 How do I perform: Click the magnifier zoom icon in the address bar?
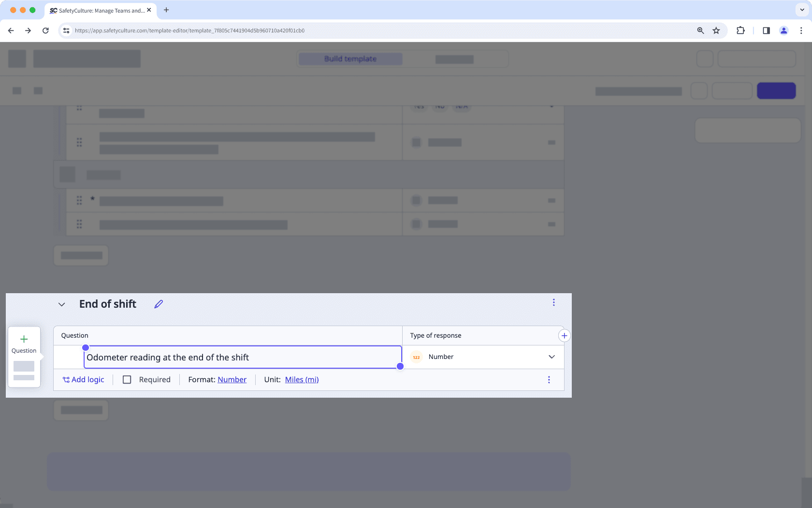[699, 30]
